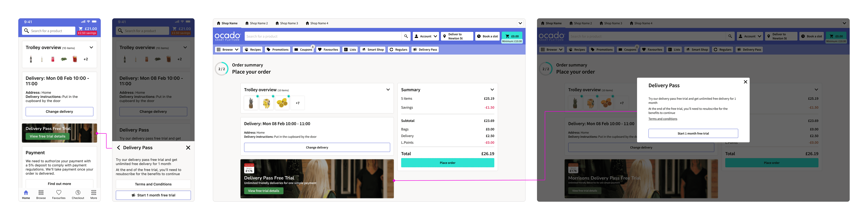Click Change delivery in the left desktop frame
Viewport: 868px width, 220px height.
click(317, 147)
